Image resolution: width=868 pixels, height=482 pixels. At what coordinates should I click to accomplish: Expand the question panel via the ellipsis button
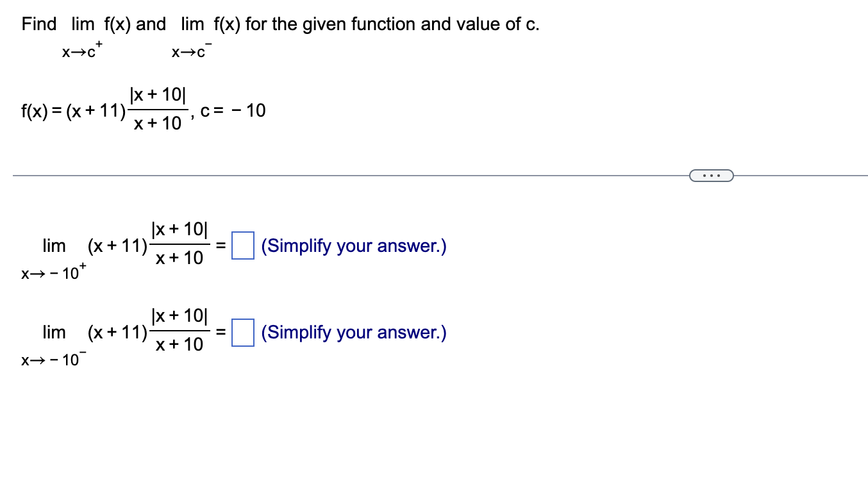712,175
